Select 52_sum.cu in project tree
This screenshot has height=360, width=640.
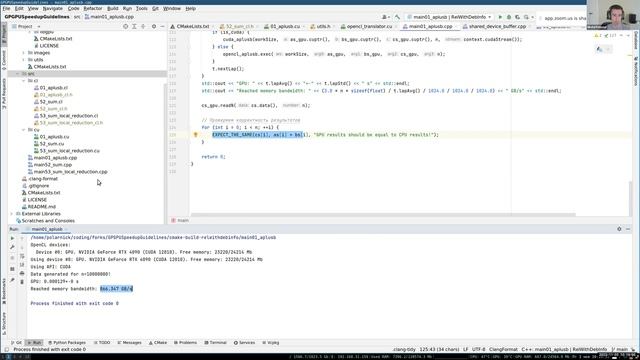[x=52, y=144]
